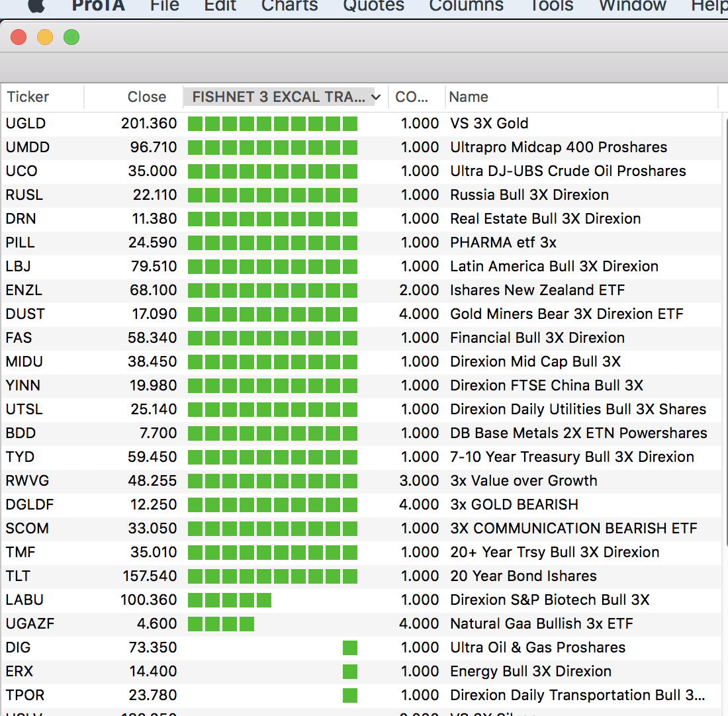Select the MIDU ticker

point(24,362)
